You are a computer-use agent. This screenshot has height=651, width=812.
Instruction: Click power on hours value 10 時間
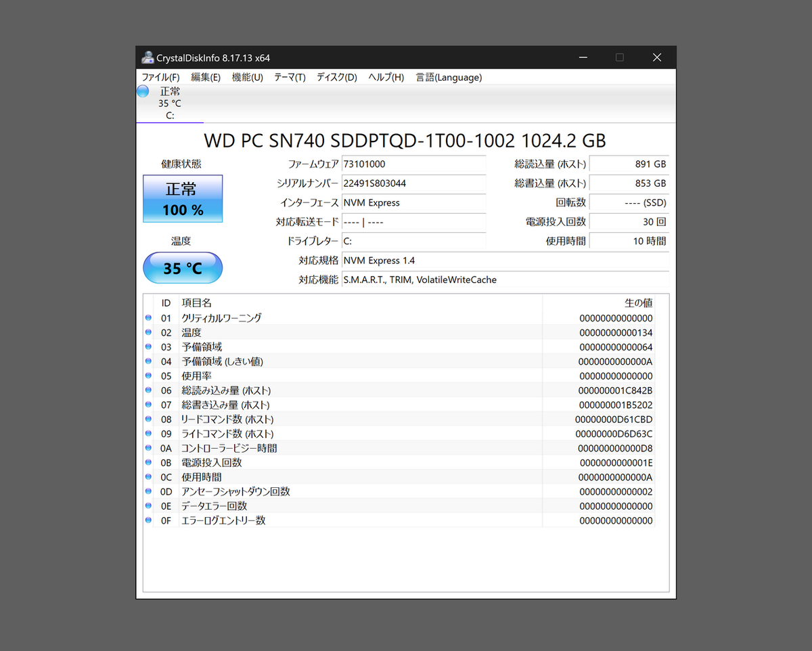629,241
